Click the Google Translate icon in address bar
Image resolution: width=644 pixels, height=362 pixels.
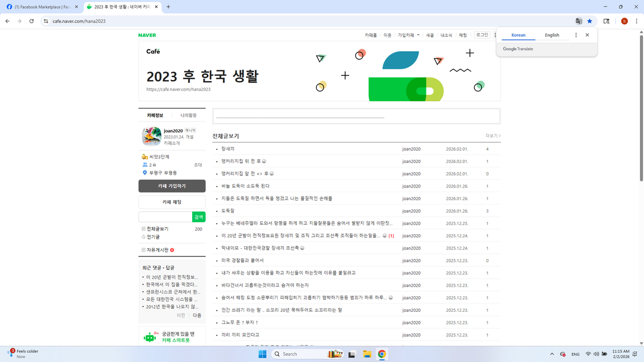(x=579, y=21)
